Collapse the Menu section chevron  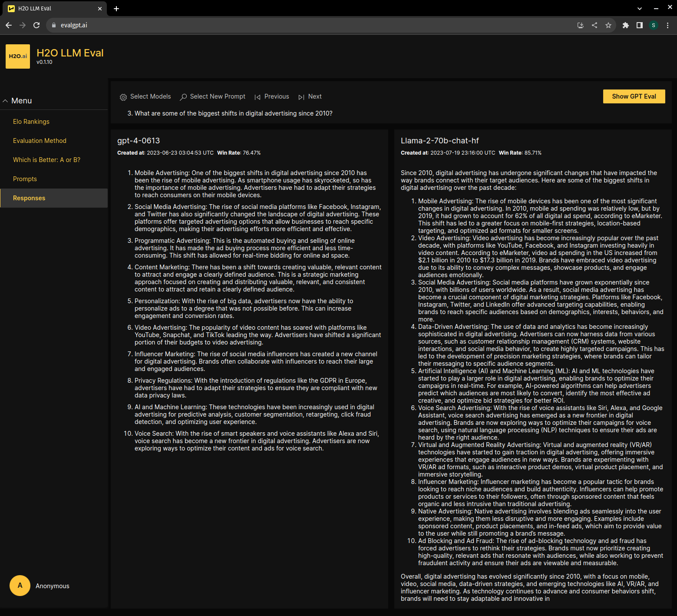click(x=6, y=101)
